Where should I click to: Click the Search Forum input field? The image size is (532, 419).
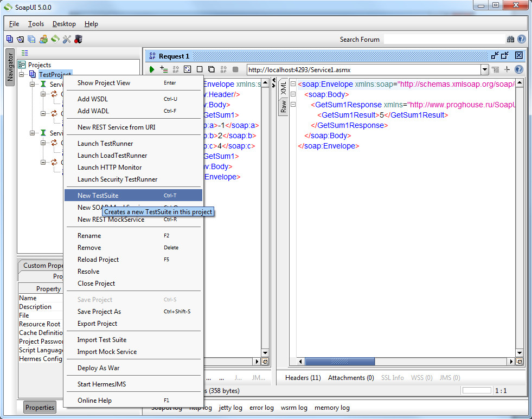pos(445,40)
